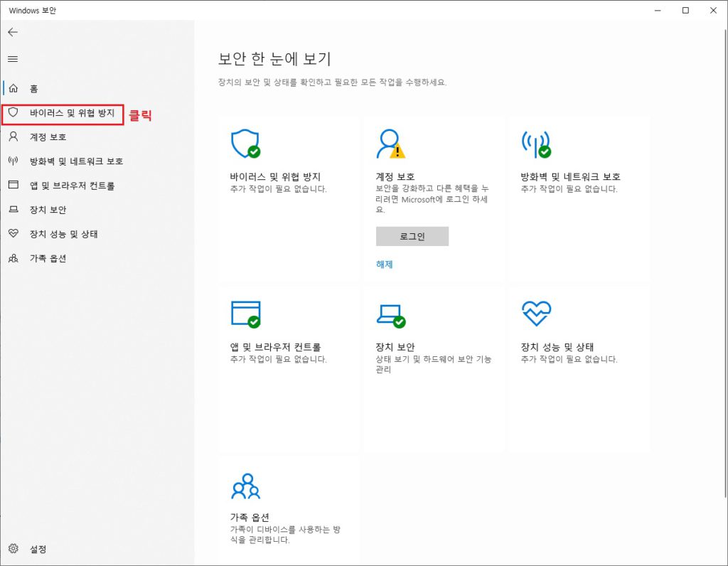The height and width of the screenshot is (566, 728).
Task: Minimize the Windows 보안 window
Action: (658, 10)
